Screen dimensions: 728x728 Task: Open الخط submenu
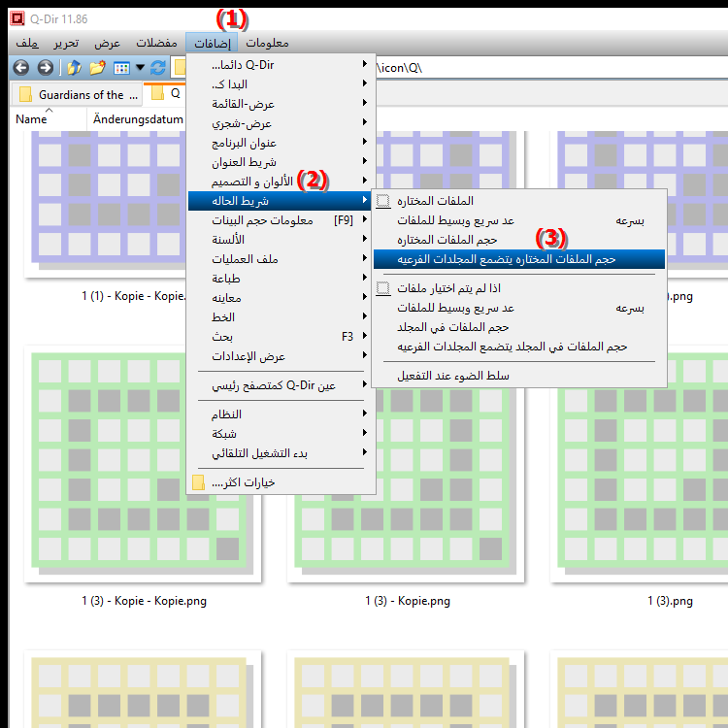tap(281, 317)
